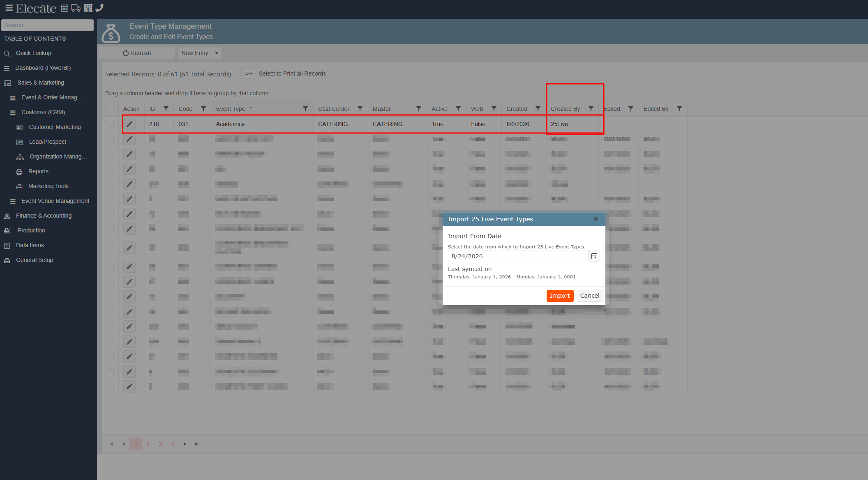Cancel the import dialog
868x480 pixels.
590,296
